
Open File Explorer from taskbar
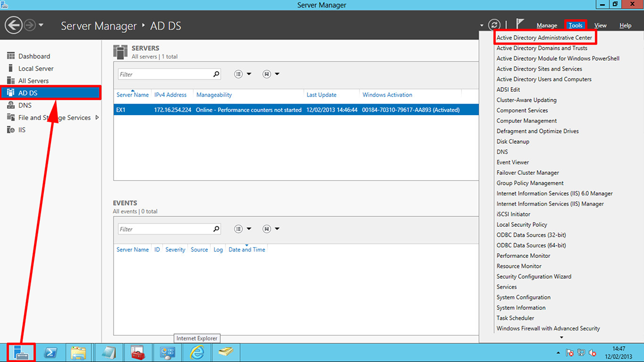78,353
